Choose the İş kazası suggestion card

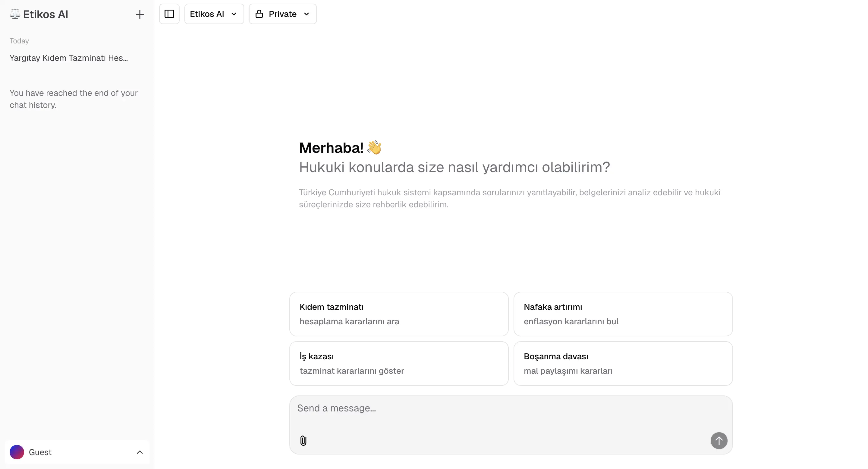click(x=399, y=364)
